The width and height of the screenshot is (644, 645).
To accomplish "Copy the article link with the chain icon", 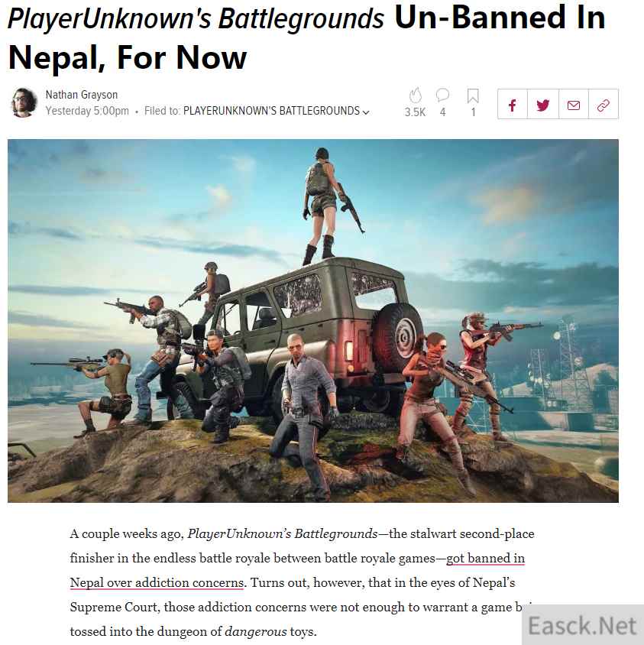I will pyautogui.click(x=604, y=105).
